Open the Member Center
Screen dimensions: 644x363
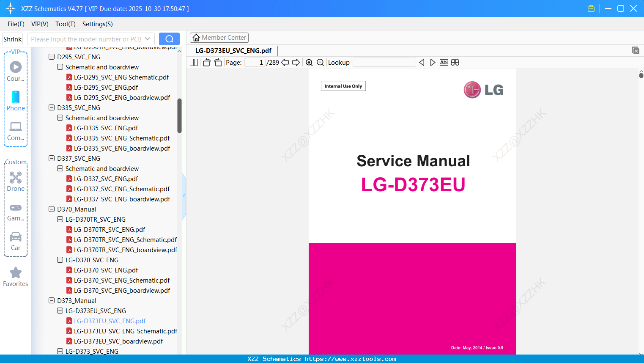click(219, 37)
